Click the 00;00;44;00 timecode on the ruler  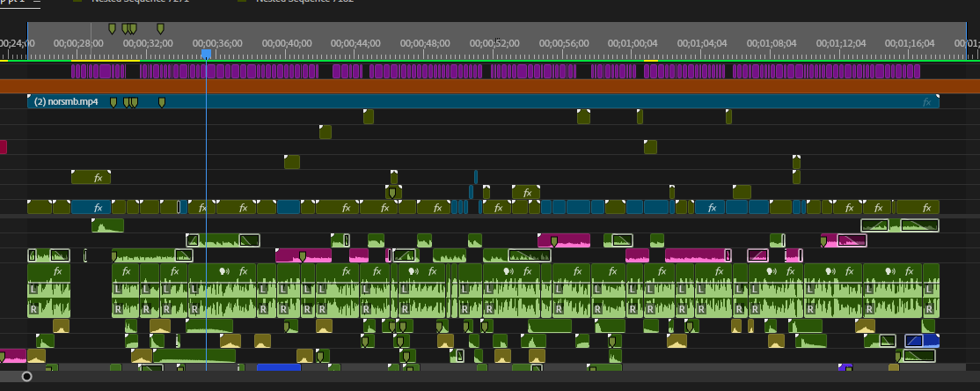[x=355, y=43]
